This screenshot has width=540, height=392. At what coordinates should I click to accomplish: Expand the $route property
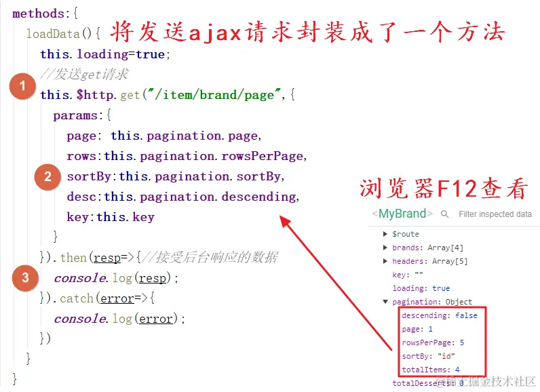[385, 234]
